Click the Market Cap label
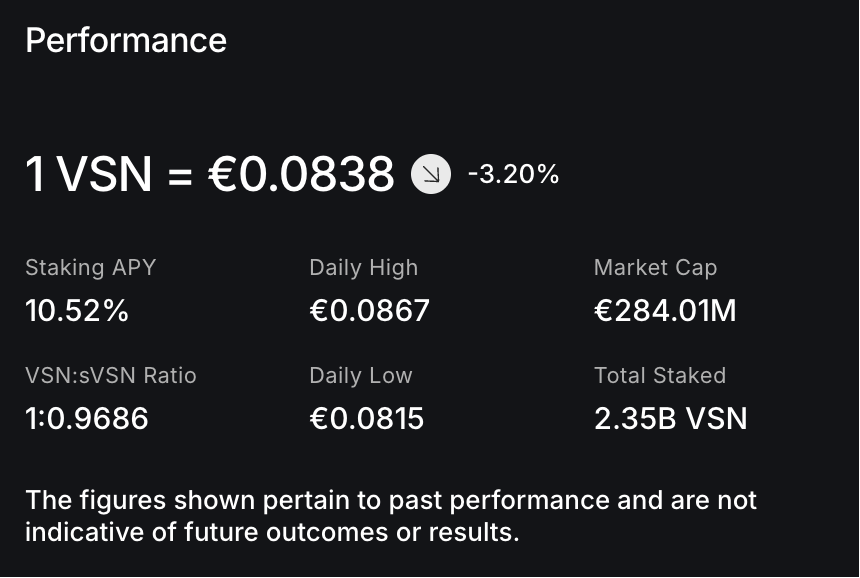The width and height of the screenshot is (860, 578). pyautogui.click(x=655, y=268)
